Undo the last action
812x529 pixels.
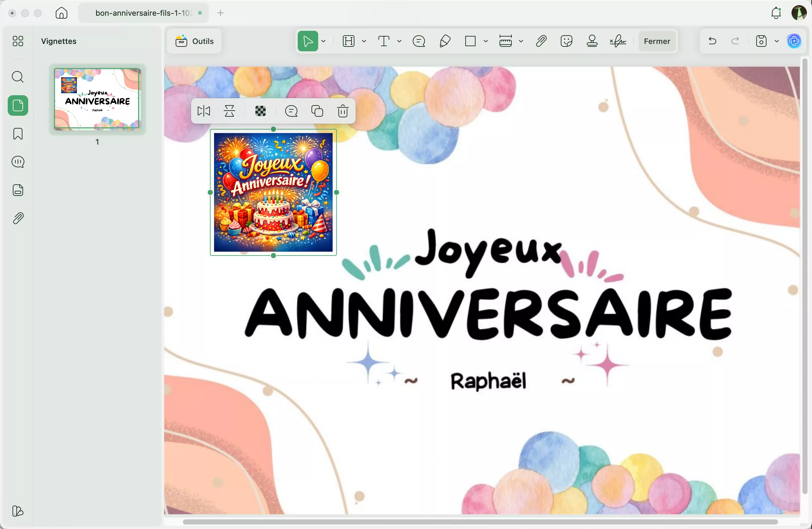click(712, 41)
